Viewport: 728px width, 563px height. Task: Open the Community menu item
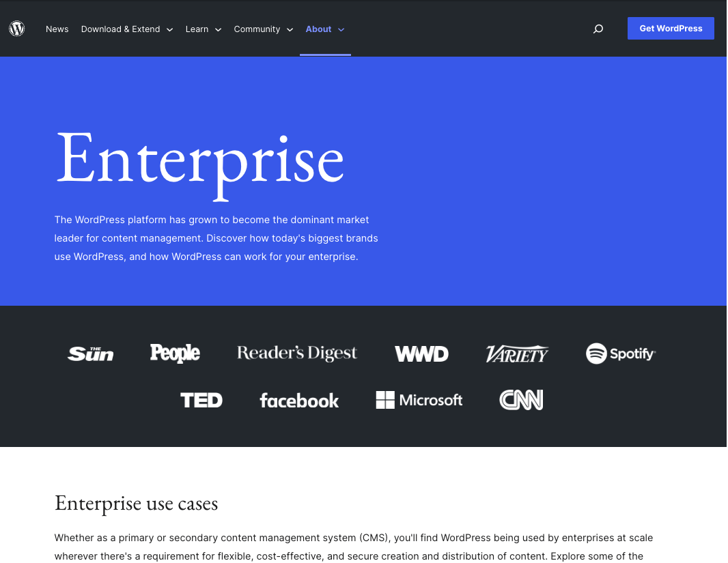(x=257, y=29)
